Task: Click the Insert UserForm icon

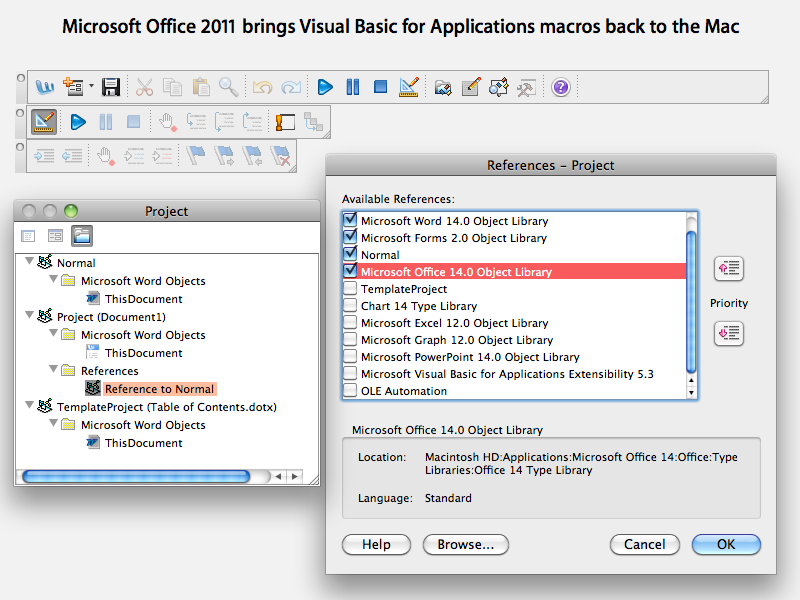Action: 73,87
